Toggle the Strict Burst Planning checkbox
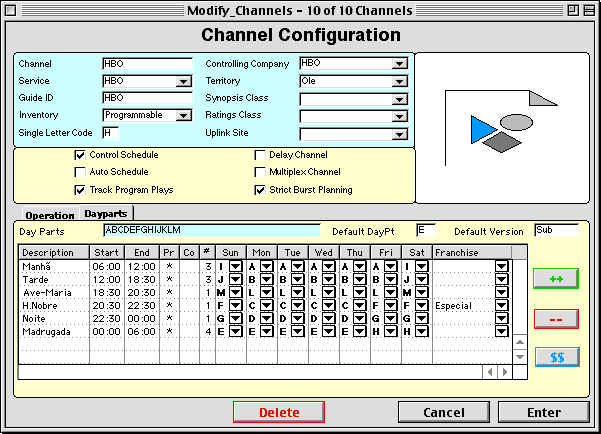Image resolution: width=601 pixels, height=434 pixels. pos(260,190)
